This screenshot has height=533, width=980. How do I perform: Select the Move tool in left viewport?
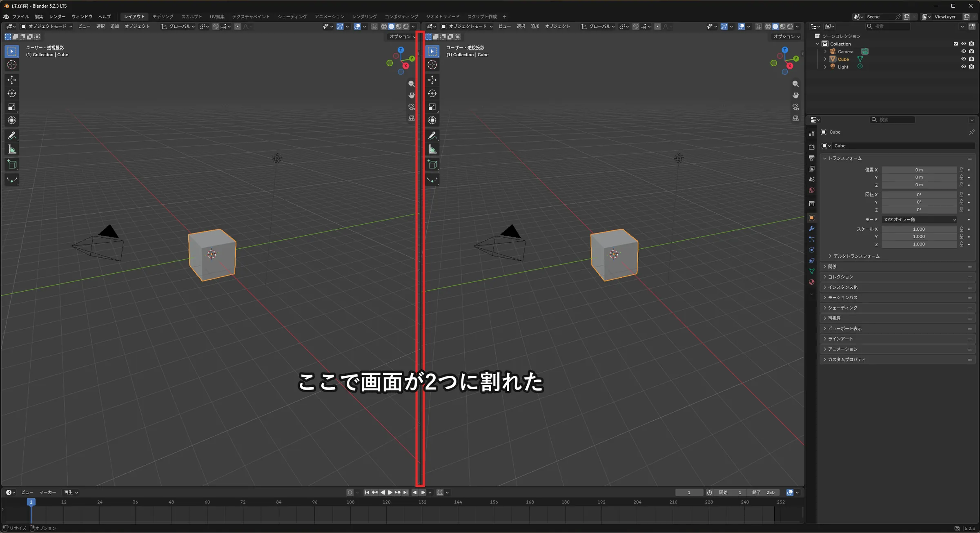point(12,80)
